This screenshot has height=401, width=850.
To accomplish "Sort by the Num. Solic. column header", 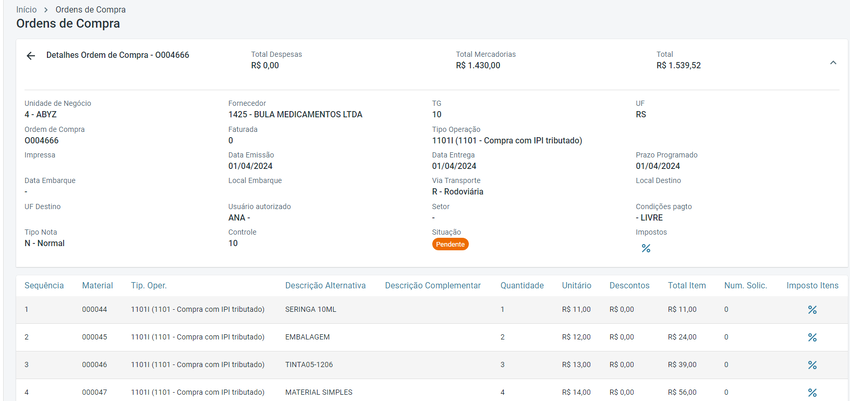I will pos(746,286).
